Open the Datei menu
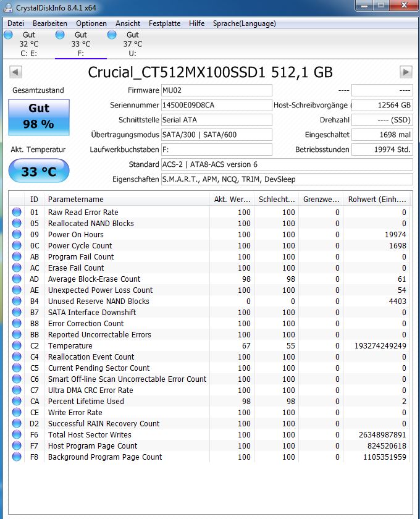The width and height of the screenshot is (420, 519). [15, 23]
